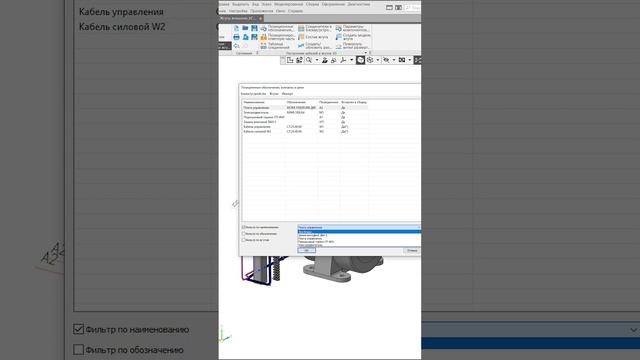Open Позиционные обозначения command in the ribbon

point(277,28)
